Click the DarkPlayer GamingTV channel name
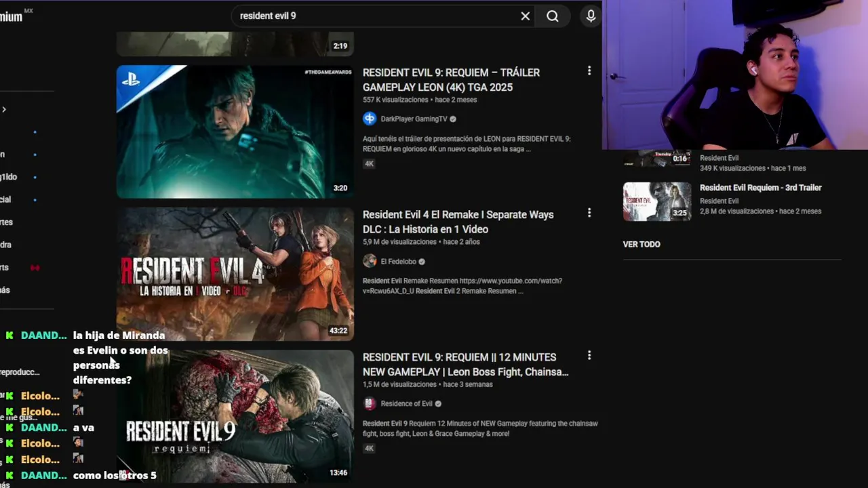 pyautogui.click(x=414, y=119)
